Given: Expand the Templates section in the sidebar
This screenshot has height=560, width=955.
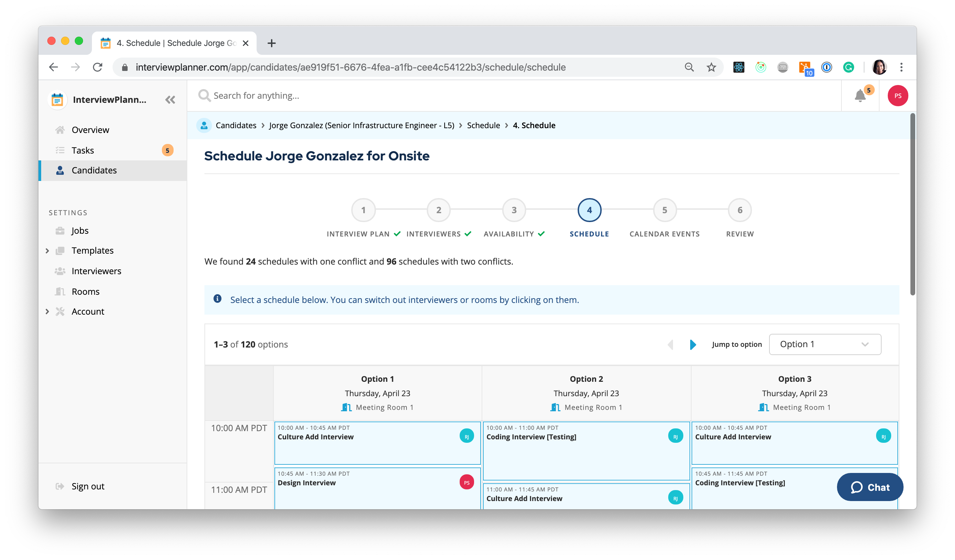Looking at the screenshot, I should coord(47,250).
